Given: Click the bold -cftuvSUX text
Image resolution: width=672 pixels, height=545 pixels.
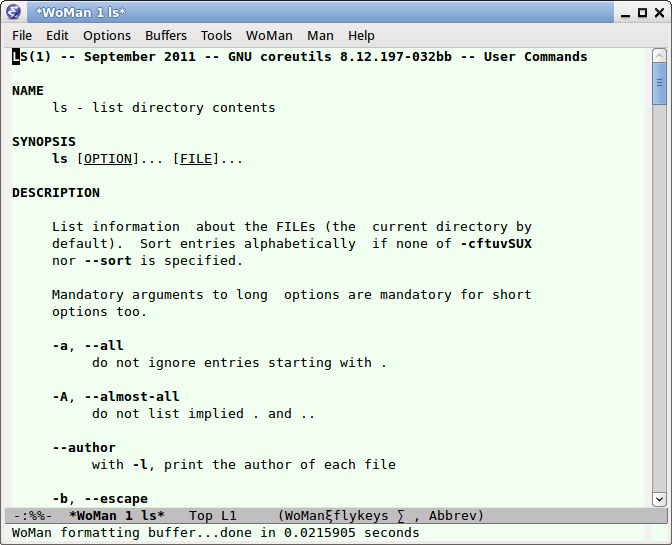Looking at the screenshot, I should pos(496,244).
